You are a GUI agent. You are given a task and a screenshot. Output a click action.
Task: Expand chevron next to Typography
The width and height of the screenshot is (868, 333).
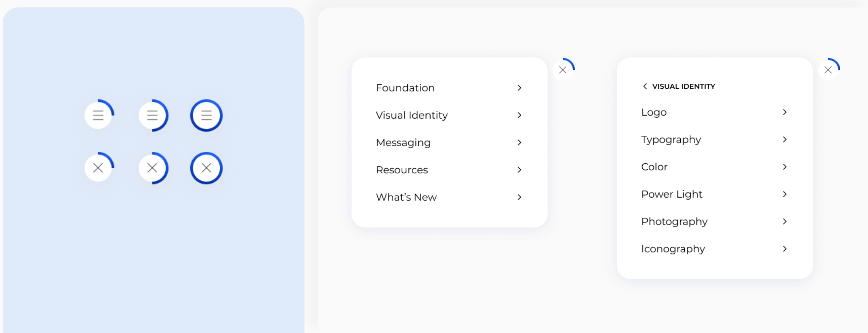(785, 139)
